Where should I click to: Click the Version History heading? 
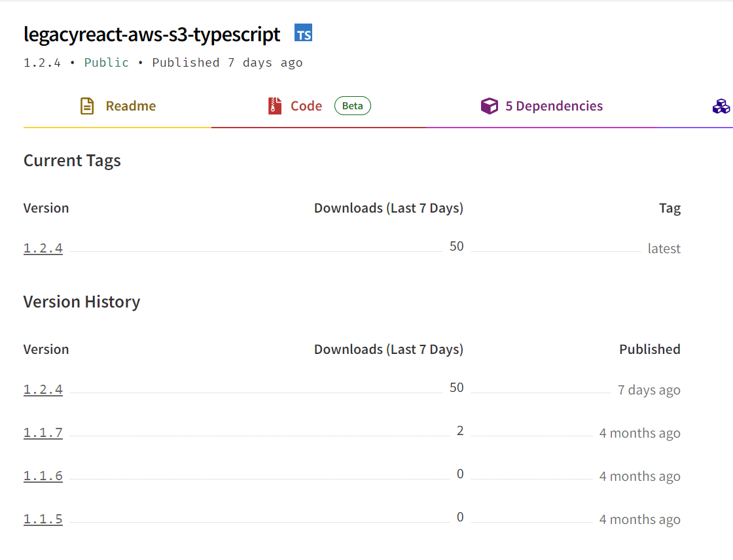click(x=82, y=302)
